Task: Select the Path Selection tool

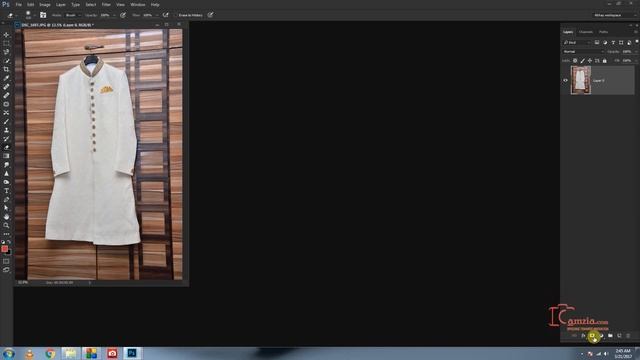Action: coord(6,208)
